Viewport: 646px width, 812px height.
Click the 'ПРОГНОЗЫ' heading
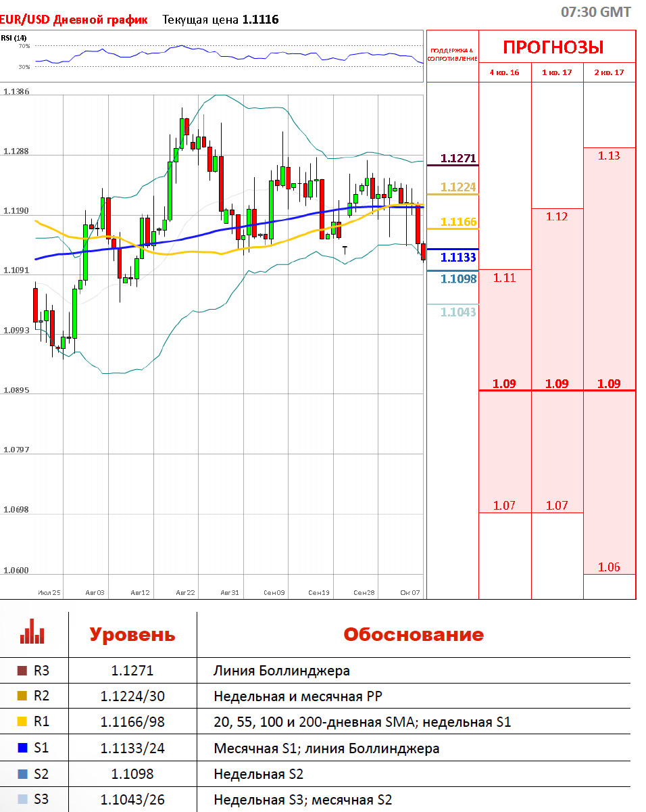(553, 47)
